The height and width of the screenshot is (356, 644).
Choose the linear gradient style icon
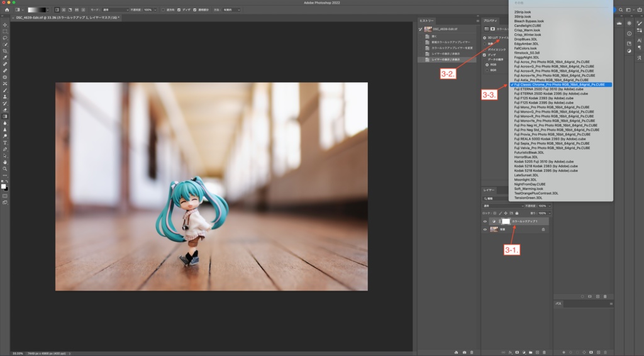click(x=57, y=10)
